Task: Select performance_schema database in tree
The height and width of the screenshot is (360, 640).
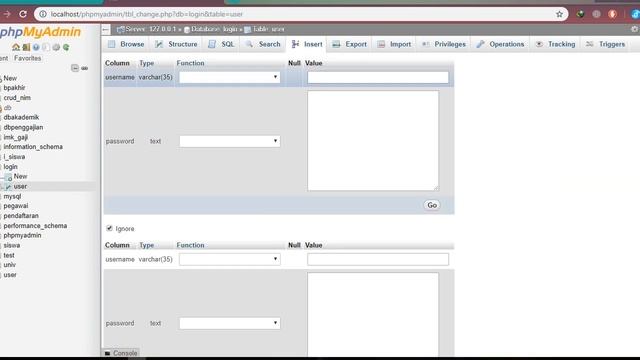Action: pos(35,226)
